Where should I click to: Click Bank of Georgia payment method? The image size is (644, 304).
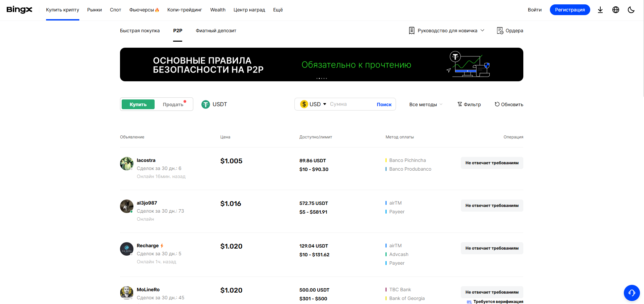pos(407,298)
